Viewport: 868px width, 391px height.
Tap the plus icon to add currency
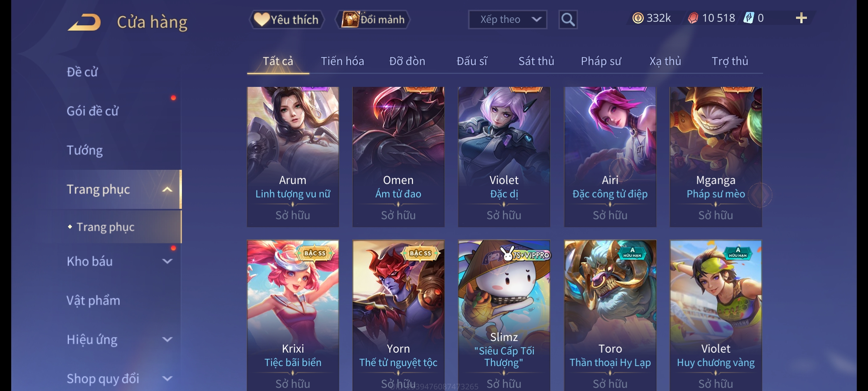801,18
